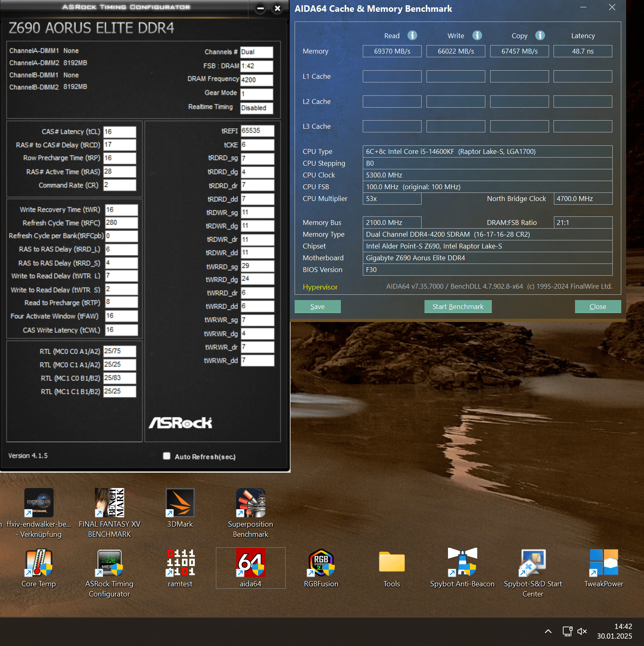Viewport: 644px width, 646px height.
Task: Click the tRDWR_sg value field
Action: point(257,212)
